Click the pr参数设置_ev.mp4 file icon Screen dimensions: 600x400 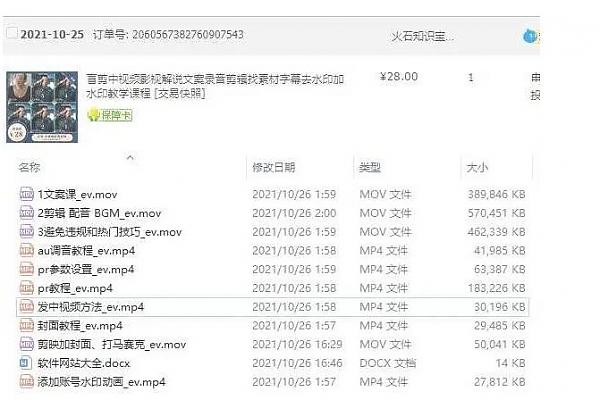(x=27, y=269)
